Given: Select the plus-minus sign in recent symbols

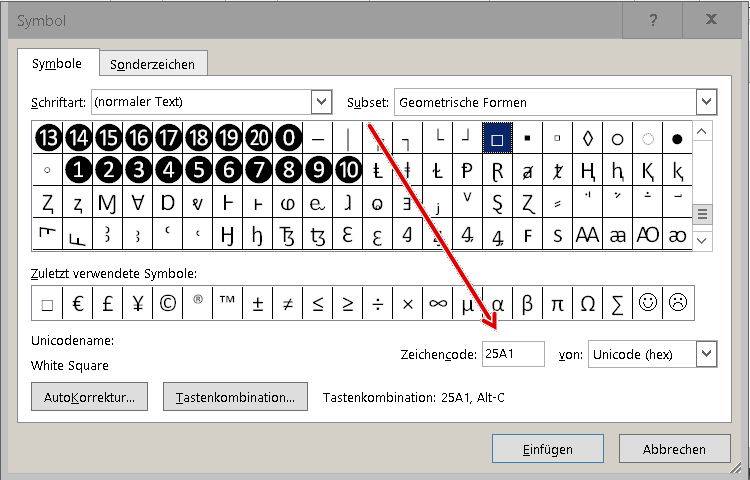Looking at the screenshot, I should [x=258, y=303].
